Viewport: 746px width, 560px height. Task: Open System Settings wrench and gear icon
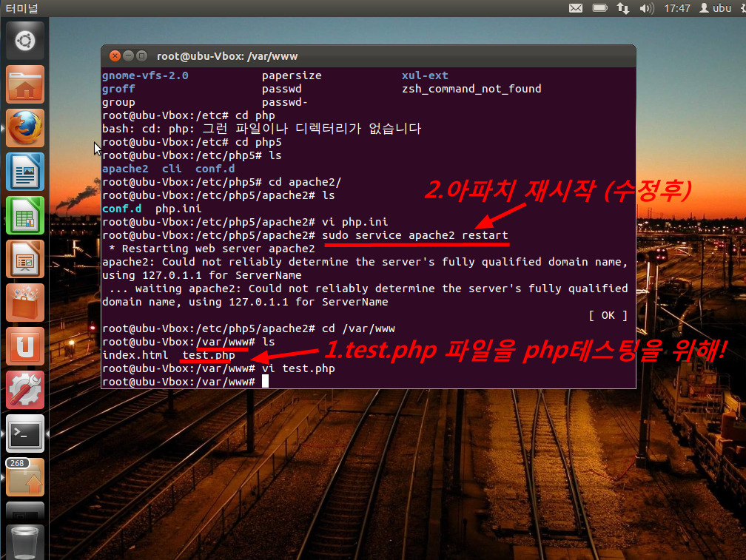coord(25,389)
